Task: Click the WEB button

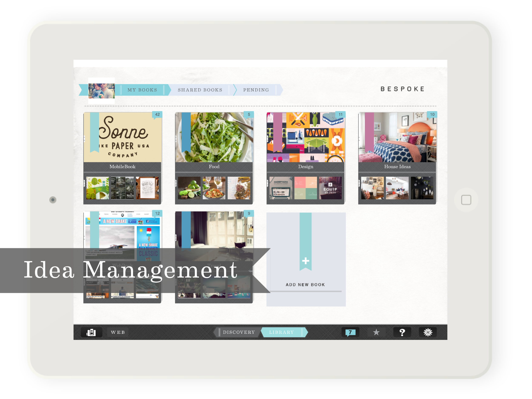Action: (x=118, y=332)
